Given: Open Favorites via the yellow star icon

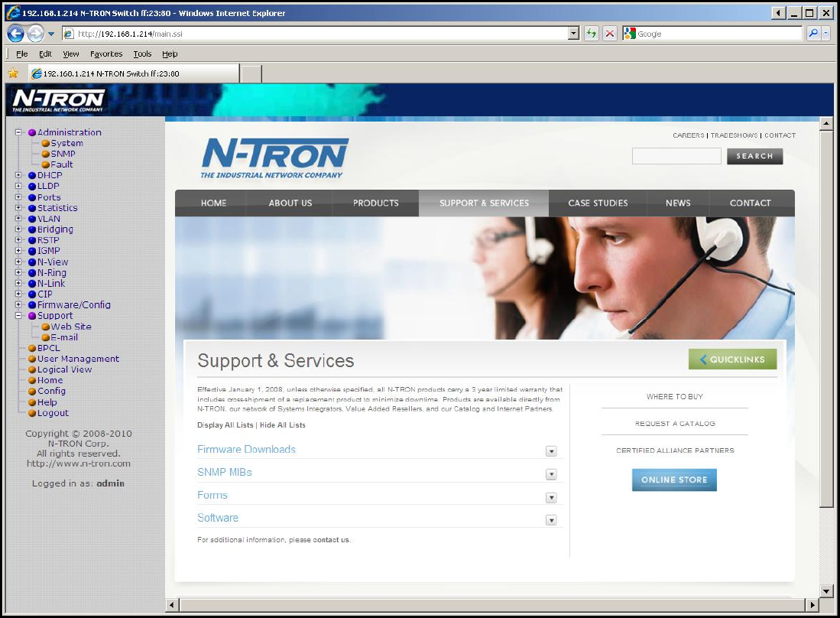Looking at the screenshot, I should point(13,73).
